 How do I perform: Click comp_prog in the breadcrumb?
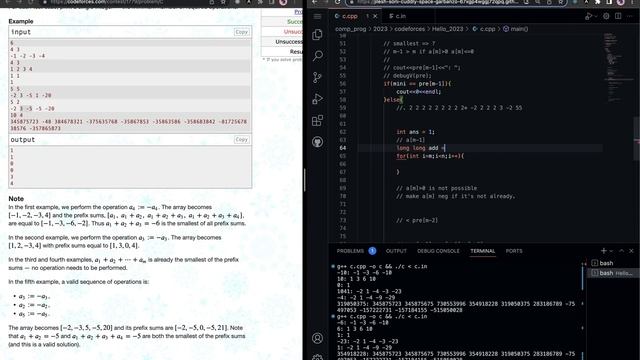tap(351, 29)
